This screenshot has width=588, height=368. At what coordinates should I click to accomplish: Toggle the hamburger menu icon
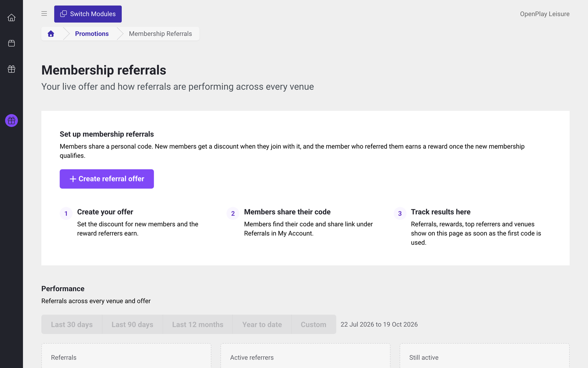[44, 14]
